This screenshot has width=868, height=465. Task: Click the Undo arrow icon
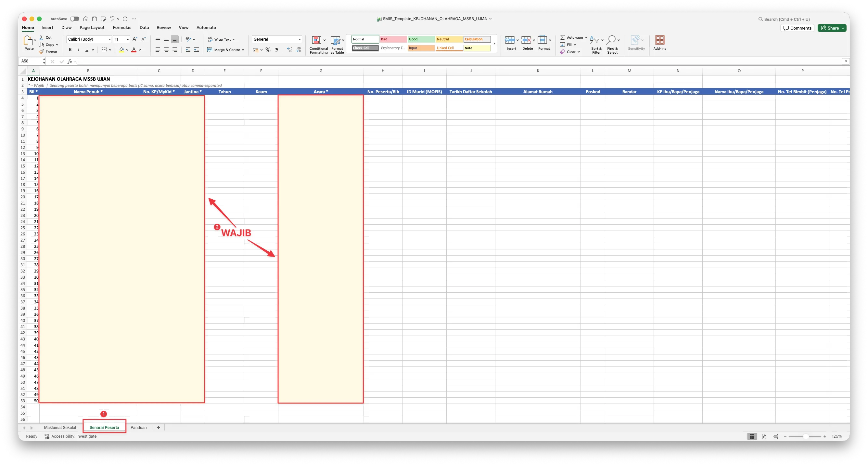pos(112,19)
